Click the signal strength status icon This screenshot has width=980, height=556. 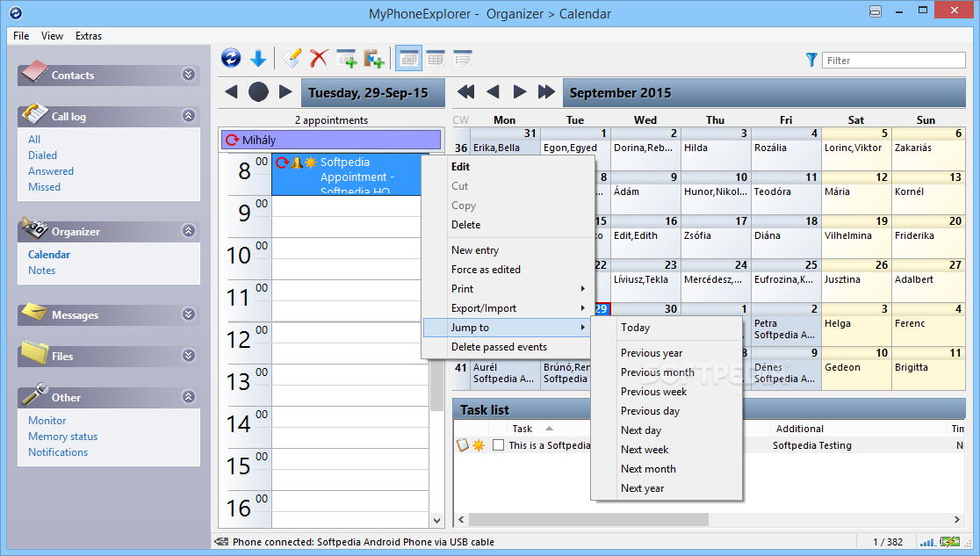(927, 542)
